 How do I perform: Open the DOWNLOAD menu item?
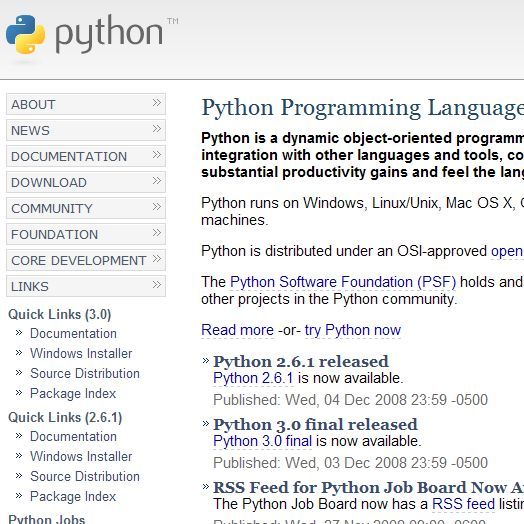(x=86, y=182)
